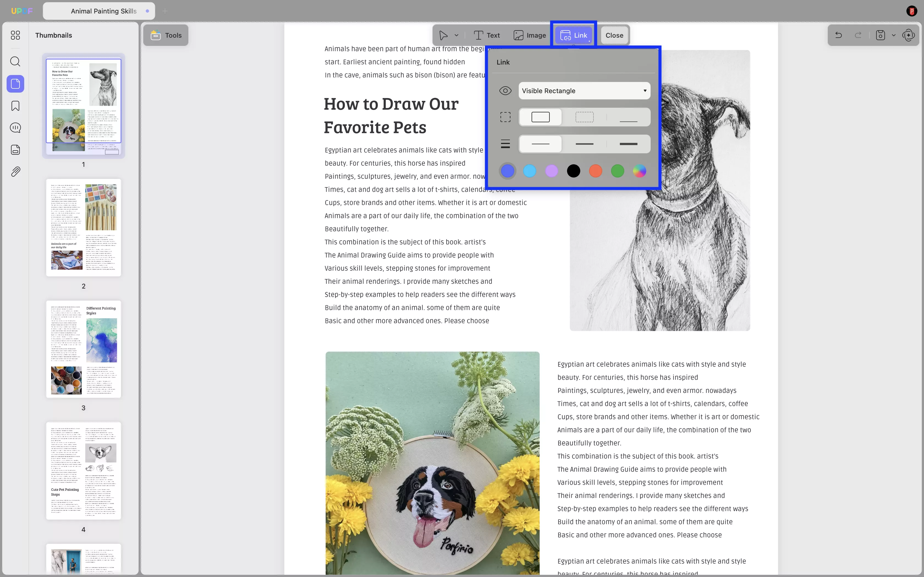Open the attachments paperclip panel

click(x=15, y=172)
